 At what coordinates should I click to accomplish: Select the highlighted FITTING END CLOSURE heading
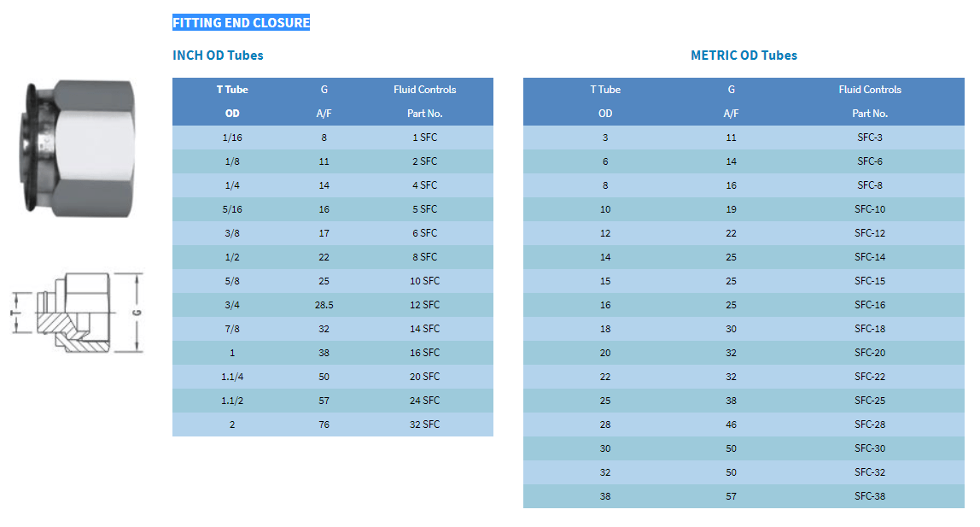(x=242, y=22)
